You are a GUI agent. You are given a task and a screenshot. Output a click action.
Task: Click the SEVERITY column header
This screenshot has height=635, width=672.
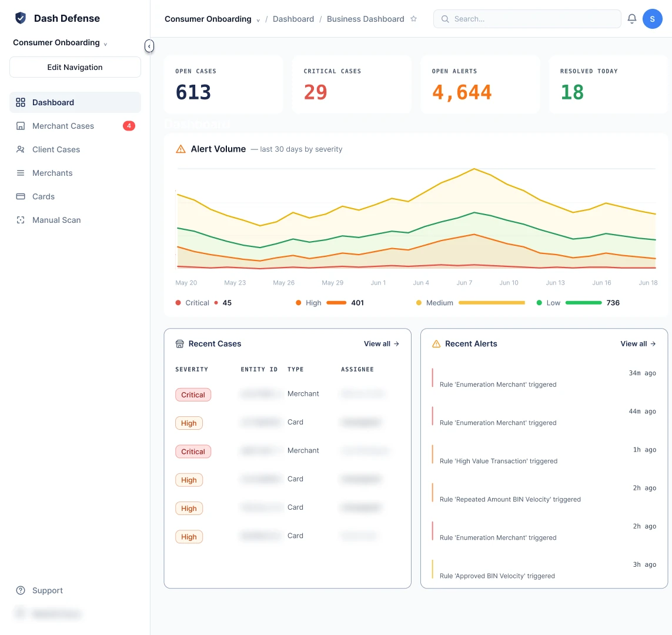click(x=192, y=369)
